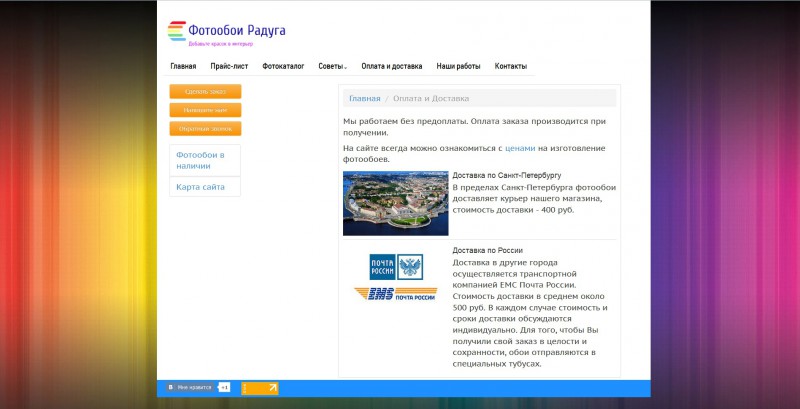The image size is (800, 409).
Task: Click the Фотообои Радуга rainbow logo icon
Action: [x=177, y=31]
